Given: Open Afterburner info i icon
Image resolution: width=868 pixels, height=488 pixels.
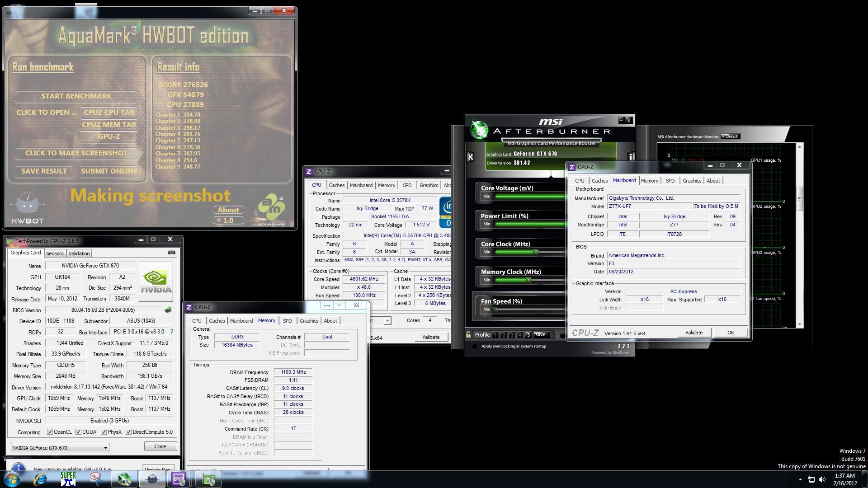Looking at the screenshot, I should 631,157.
